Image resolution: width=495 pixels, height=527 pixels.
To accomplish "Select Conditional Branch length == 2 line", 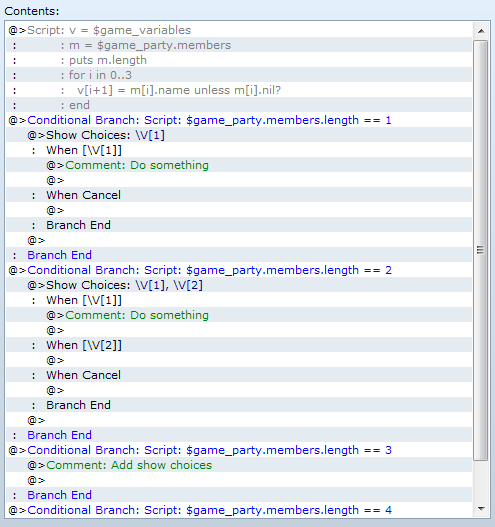I will [x=239, y=270].
